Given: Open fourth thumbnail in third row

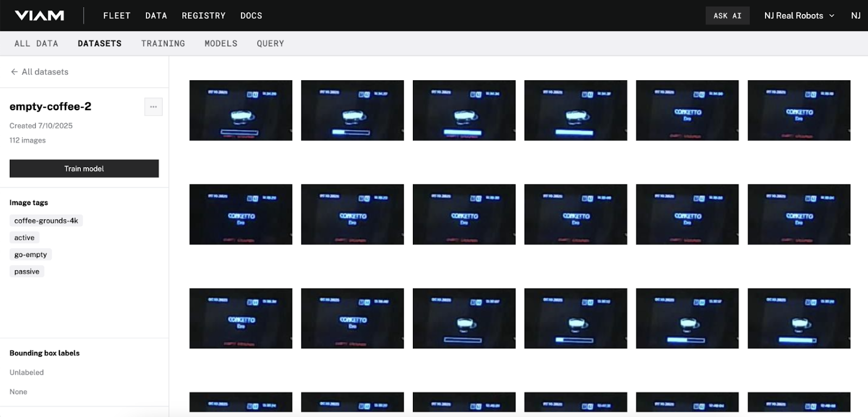Looking at the screenshot, I should pyautogui.click(x=576, y=318).
